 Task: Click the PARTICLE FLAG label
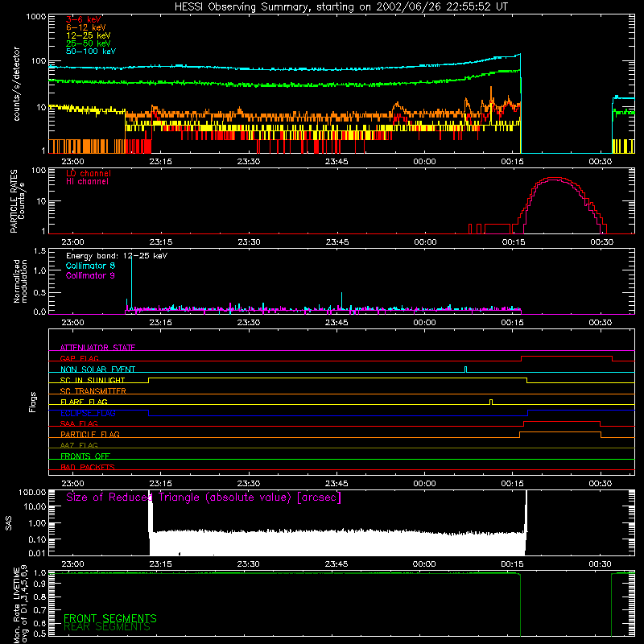(90, 434)
